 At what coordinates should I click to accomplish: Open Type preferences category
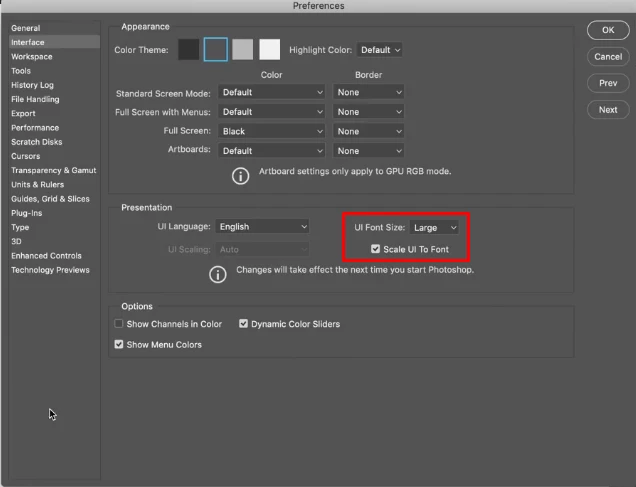[x=54, y=227]
